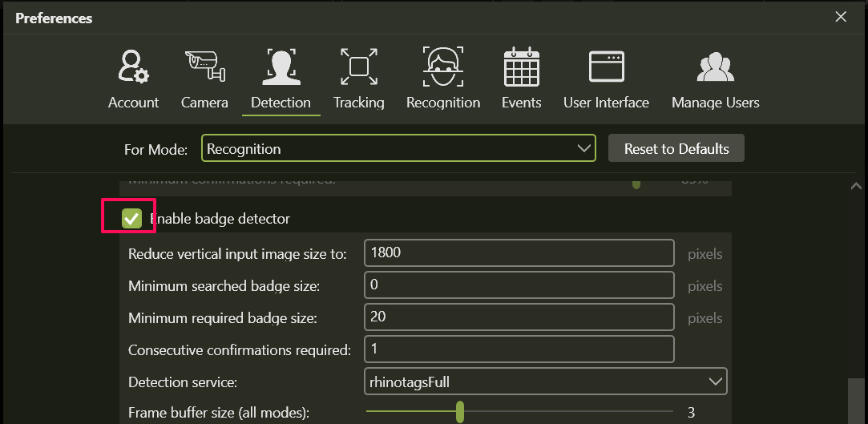Click the Reduce vertical input image size field

click(519, 253)
